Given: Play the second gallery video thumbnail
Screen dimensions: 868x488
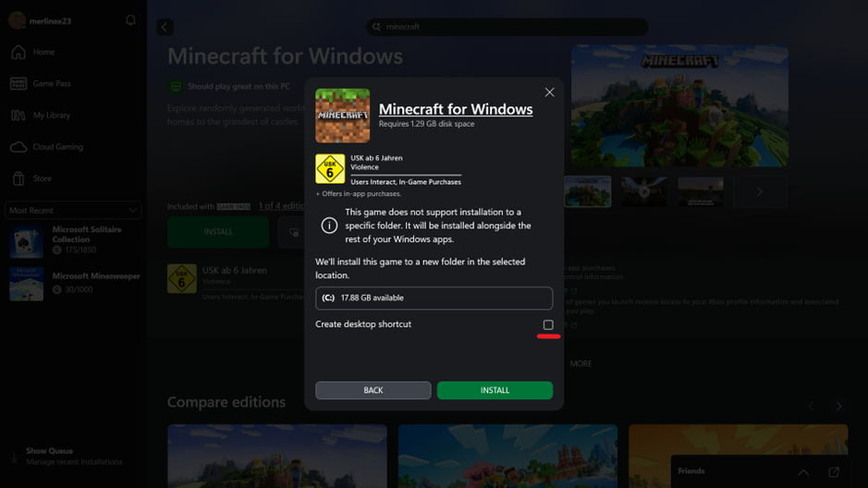Looking at the screenshot, I should [x=643, y=191].
